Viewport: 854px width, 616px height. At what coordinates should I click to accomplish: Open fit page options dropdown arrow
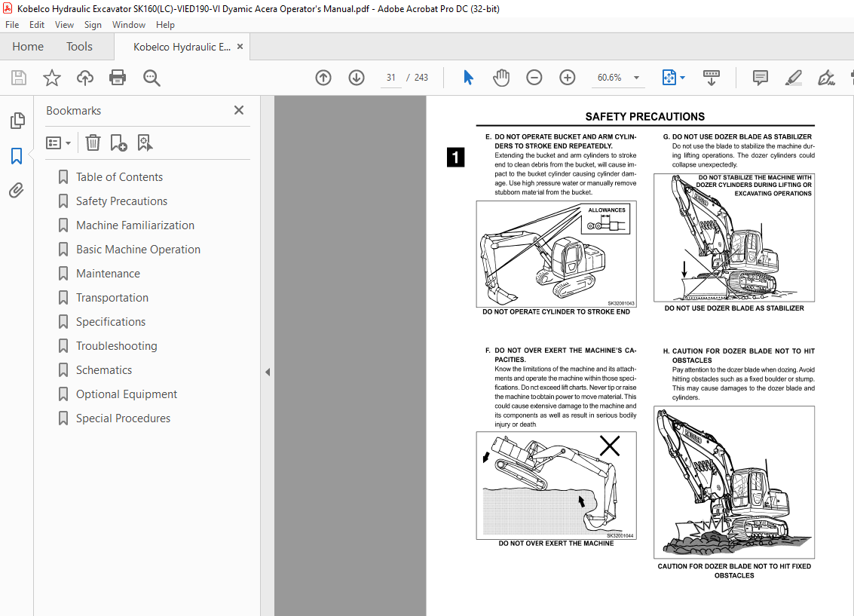[x=682, y=78]
